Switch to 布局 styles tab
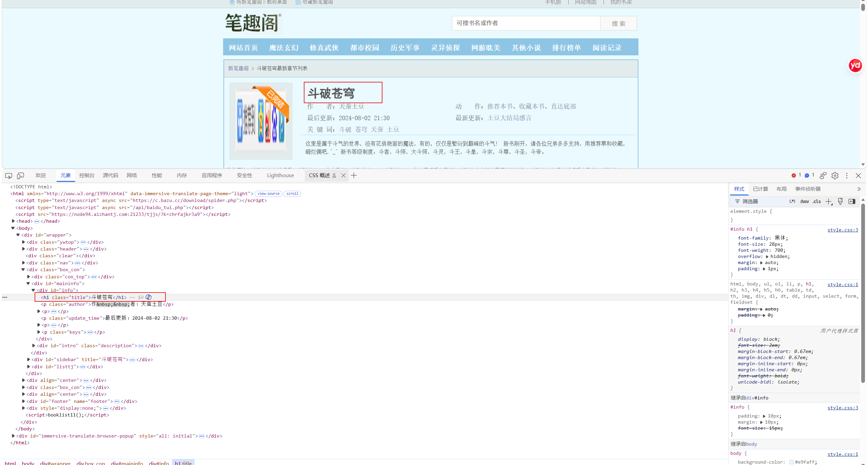868x465 pixels. coord(782,189)
